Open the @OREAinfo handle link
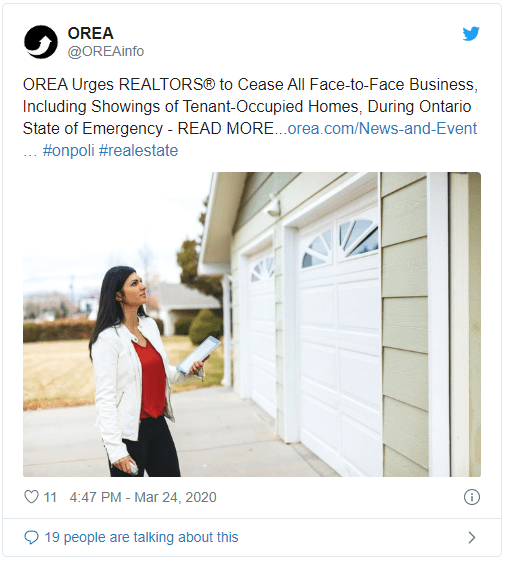The width and height of the screenshot is (511, 567). coord(106,51)
